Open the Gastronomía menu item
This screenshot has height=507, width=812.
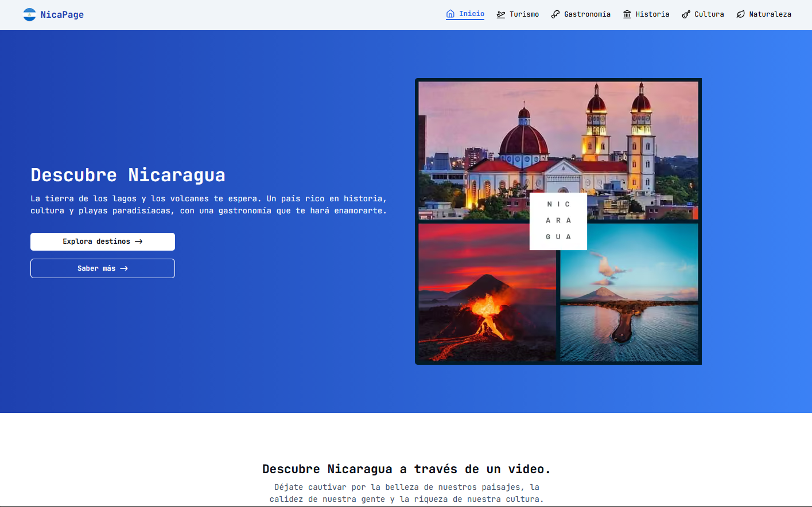click(x=581, y=14)
